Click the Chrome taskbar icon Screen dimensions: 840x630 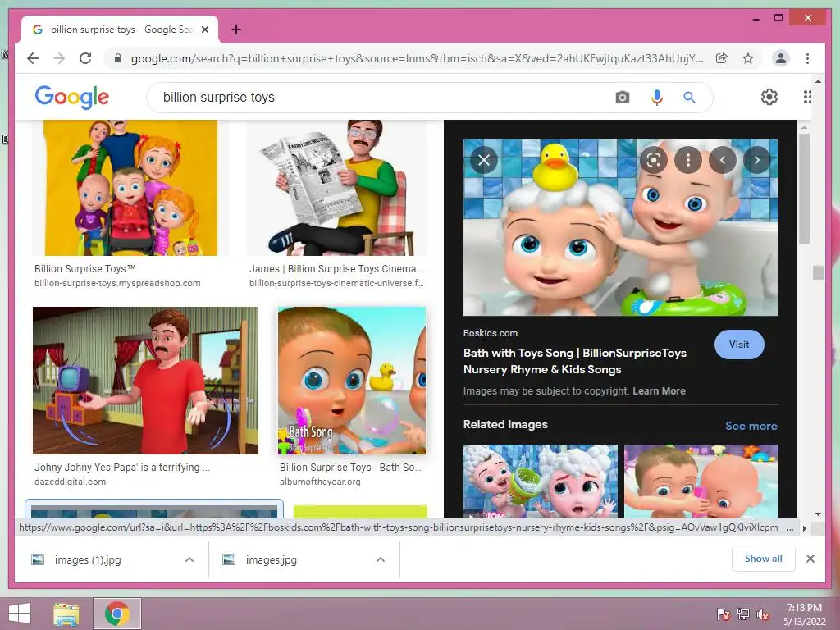117,614
